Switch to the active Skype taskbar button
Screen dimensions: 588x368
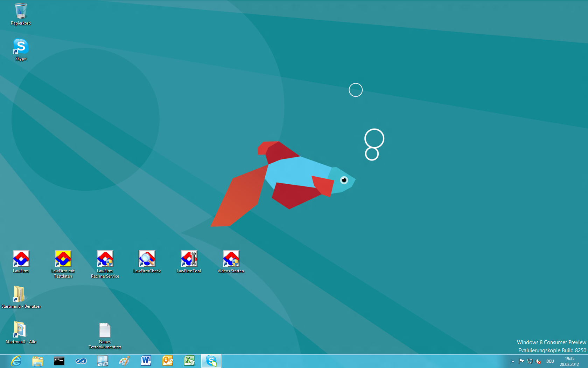[x=211, y=361]
